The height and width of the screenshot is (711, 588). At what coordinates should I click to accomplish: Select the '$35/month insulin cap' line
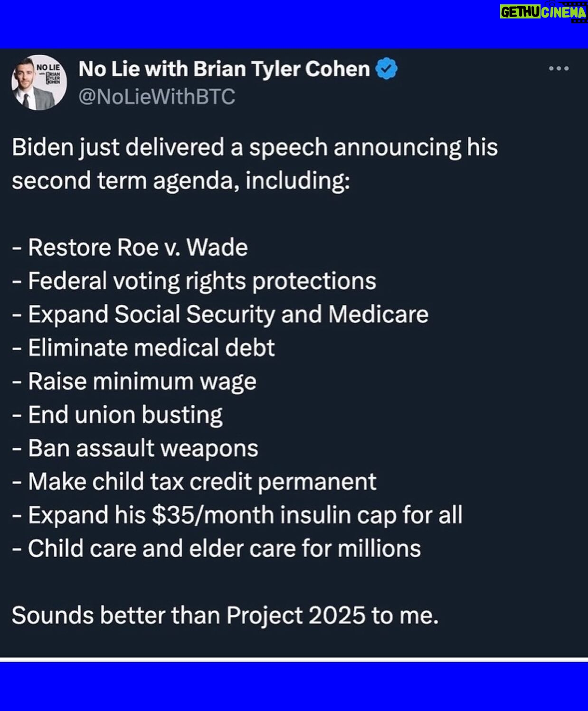coord(237,515)
